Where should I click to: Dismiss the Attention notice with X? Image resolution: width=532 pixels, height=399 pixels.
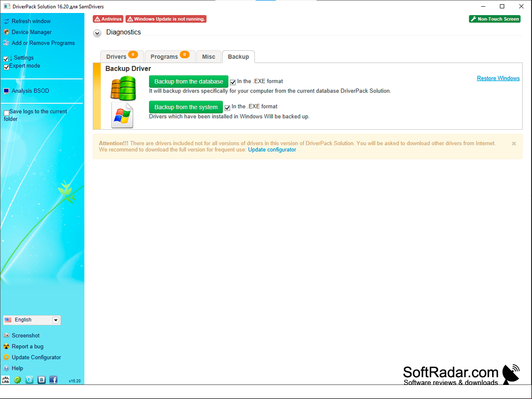click(514, 144)
